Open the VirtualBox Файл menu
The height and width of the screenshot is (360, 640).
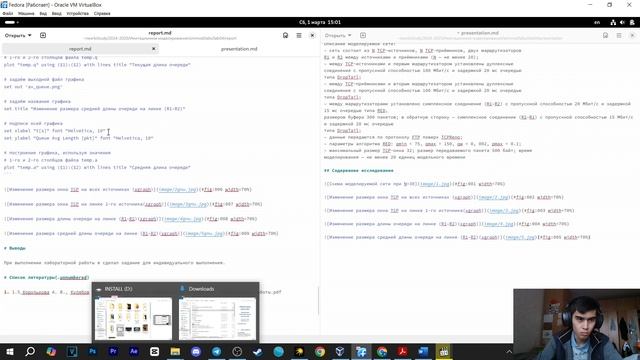pyautogui.click(x=7, y=13)
